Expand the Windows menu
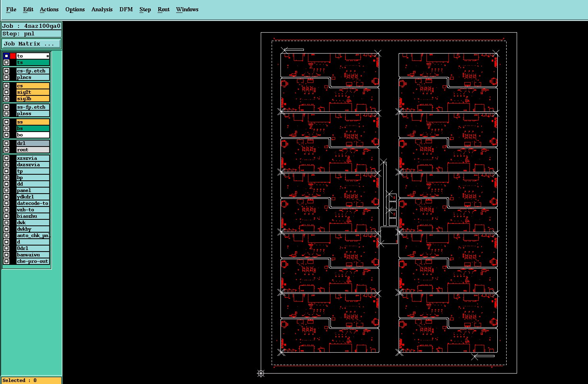The height and width of the screenshot is (384, 588). (187, 9)
